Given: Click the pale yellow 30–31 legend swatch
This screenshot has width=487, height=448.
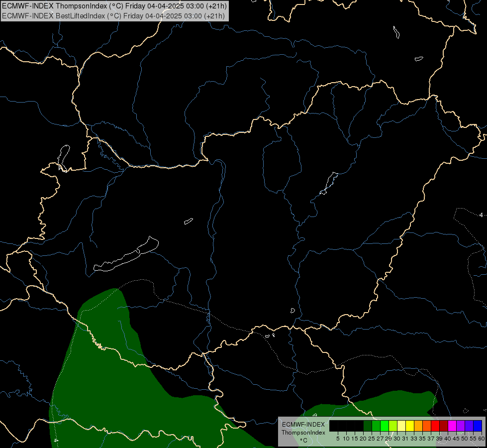Looking at the screenshot, I should 401,426.
